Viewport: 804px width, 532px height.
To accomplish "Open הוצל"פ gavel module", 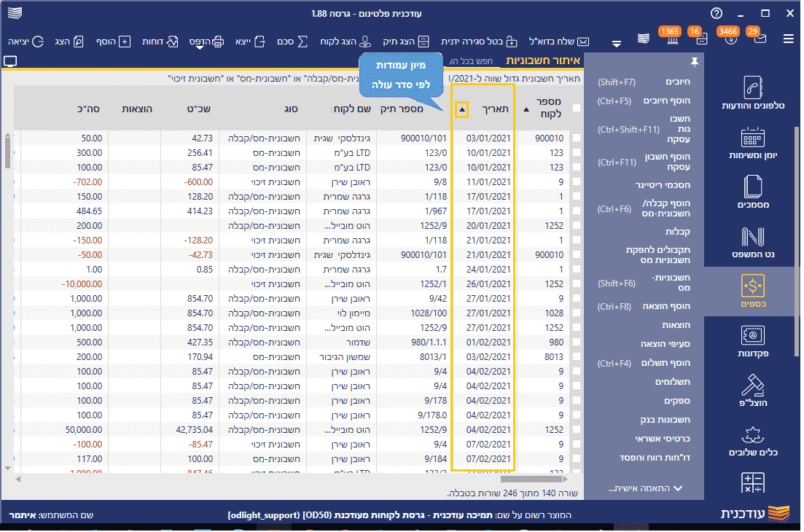I will pyautogui.click(x=753, y=391).
